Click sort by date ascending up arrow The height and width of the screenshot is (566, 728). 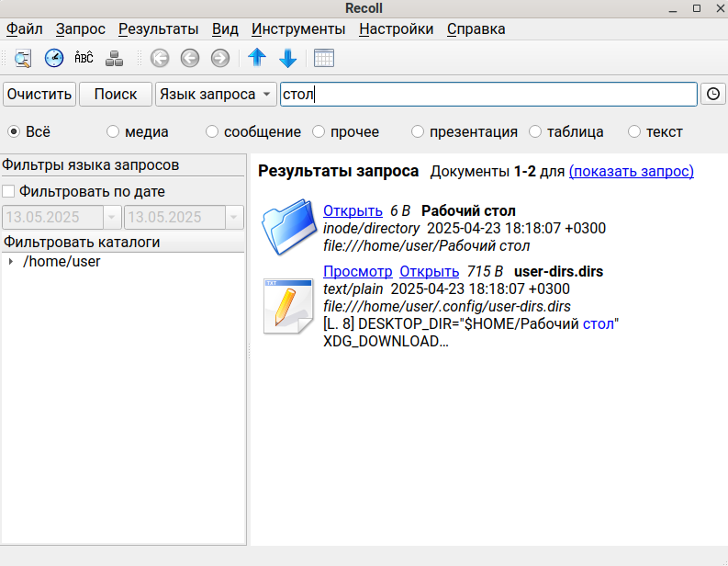click(257, 58)
